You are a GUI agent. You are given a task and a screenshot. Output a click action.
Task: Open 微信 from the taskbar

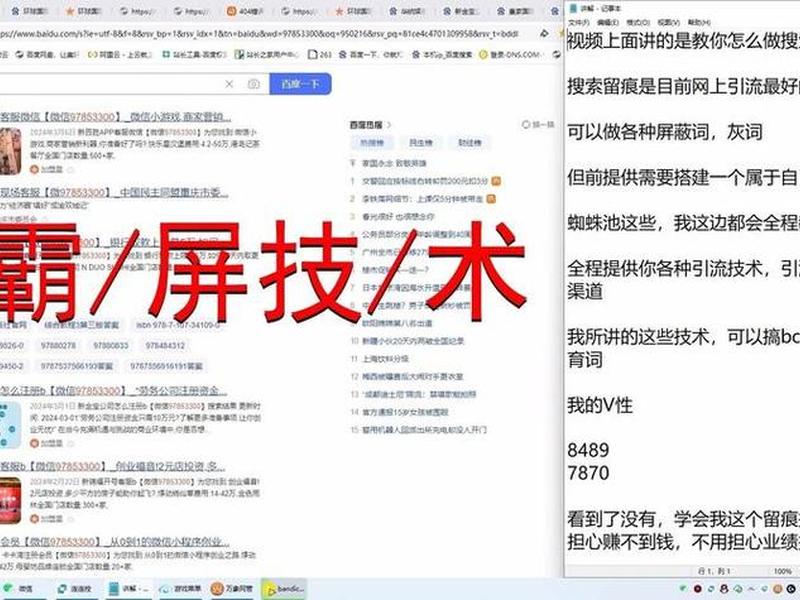click(19, 589)
